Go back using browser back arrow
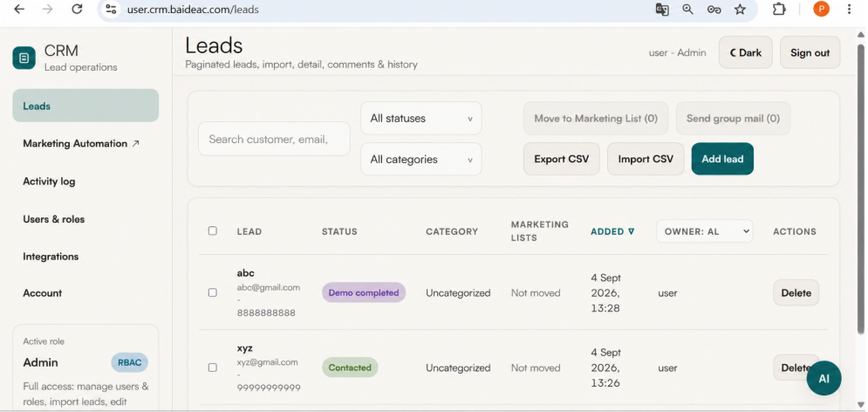This screenshot has height=412, width=868. (19, 10)
